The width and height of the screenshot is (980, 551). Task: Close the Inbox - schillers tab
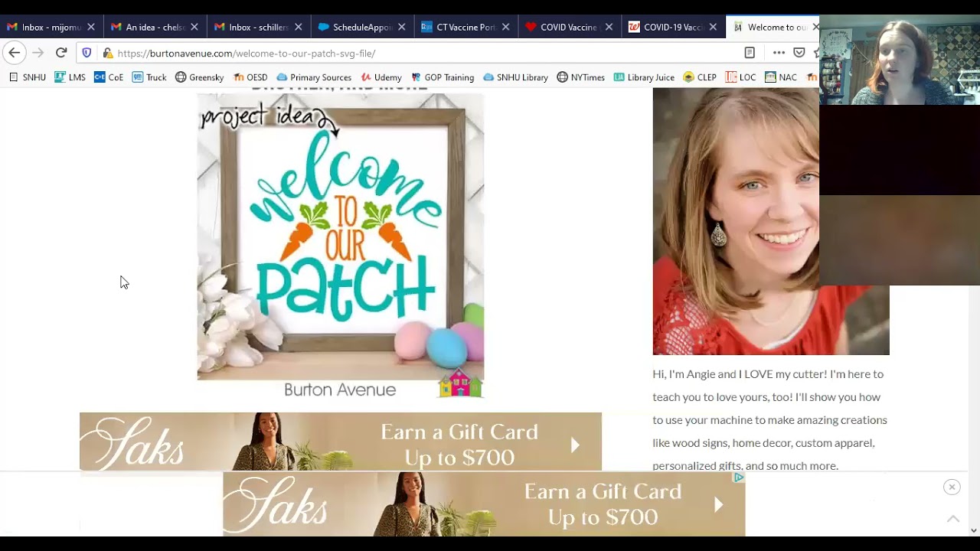tap(298, 27)
